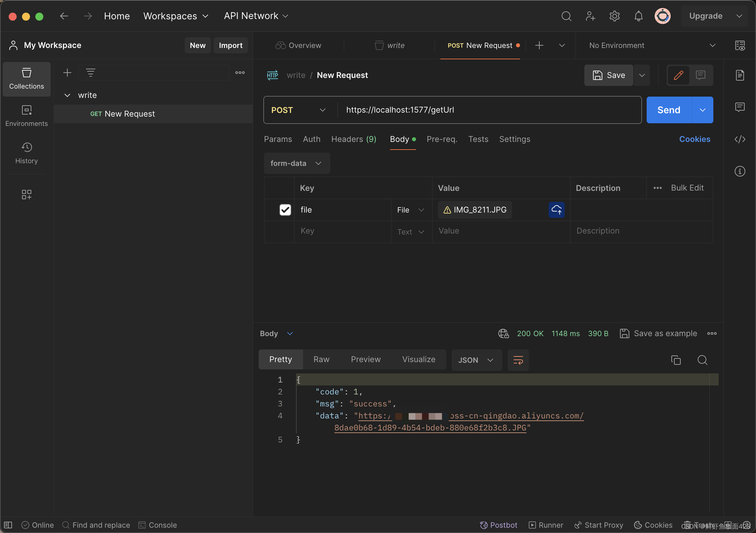Click Save as example
This screenshot has width=756, height=533.
point(658,333)
